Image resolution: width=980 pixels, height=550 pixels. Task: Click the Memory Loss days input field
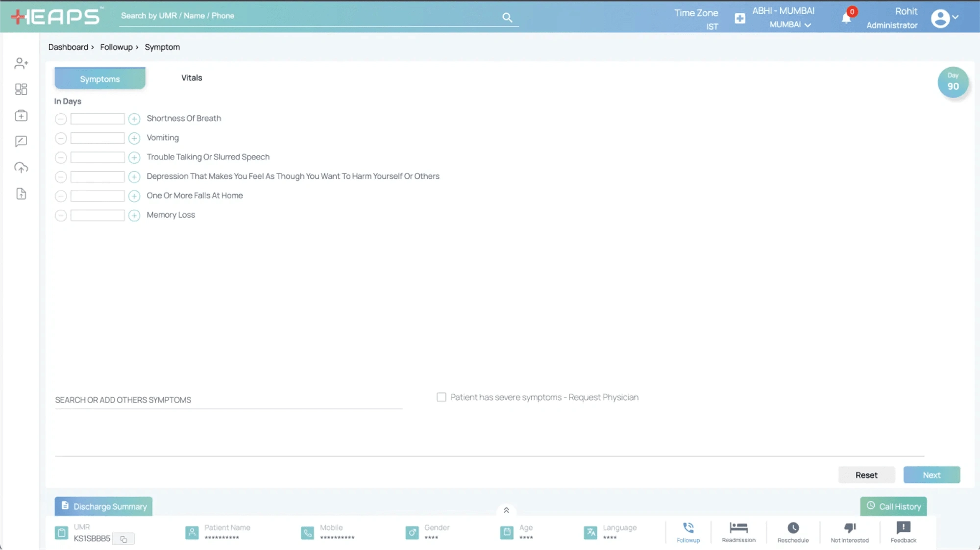click(x=98, y=215)
